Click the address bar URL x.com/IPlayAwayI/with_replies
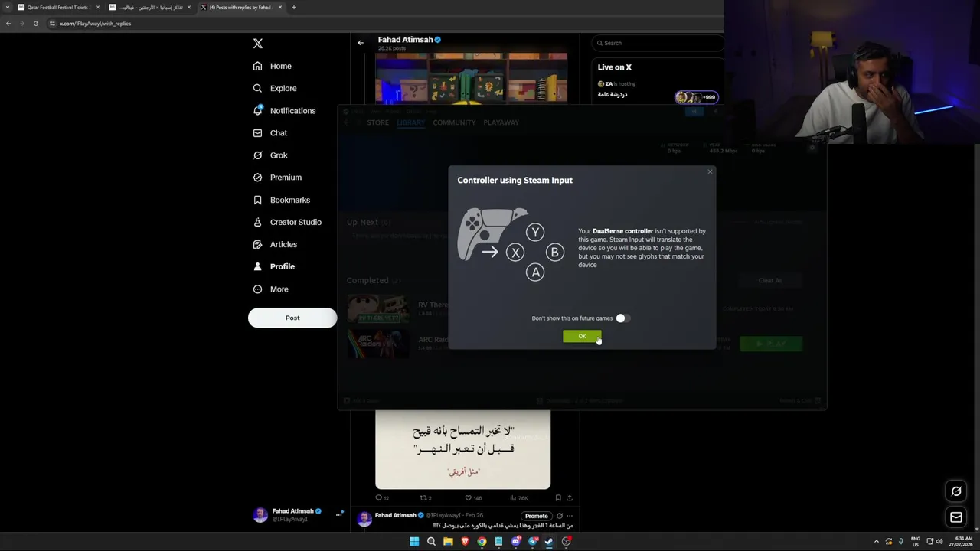The width and height of the screenshot is (980, 551). click(x=96, y=24)
